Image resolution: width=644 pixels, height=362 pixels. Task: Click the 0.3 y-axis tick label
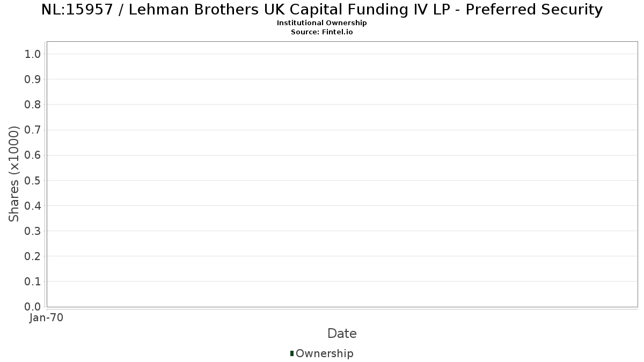pyautogui.click(x=33, y=231)
